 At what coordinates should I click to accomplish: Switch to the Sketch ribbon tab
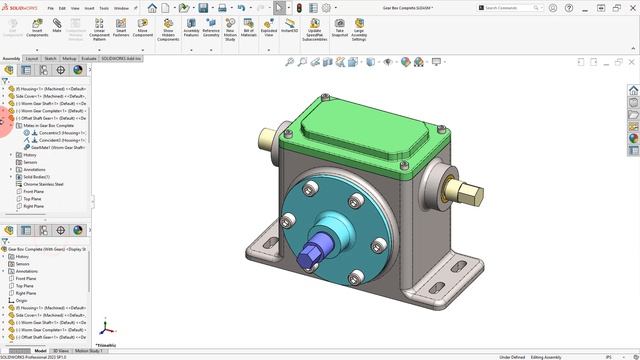click(50, 59)
